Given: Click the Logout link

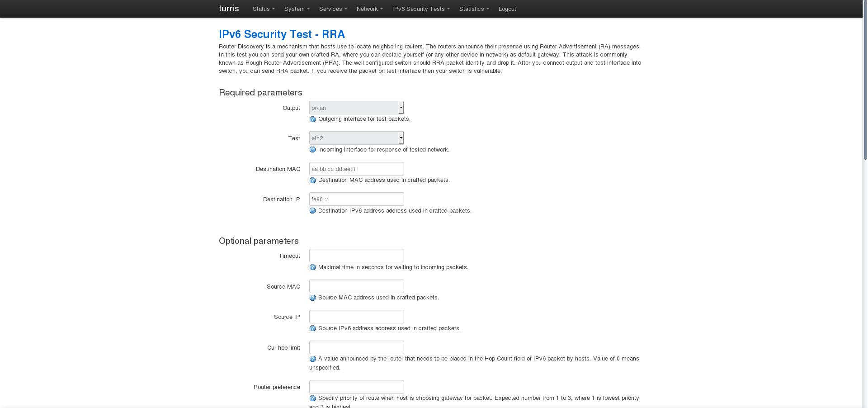Looking at the screenshot, I should (x=507, y=9).
